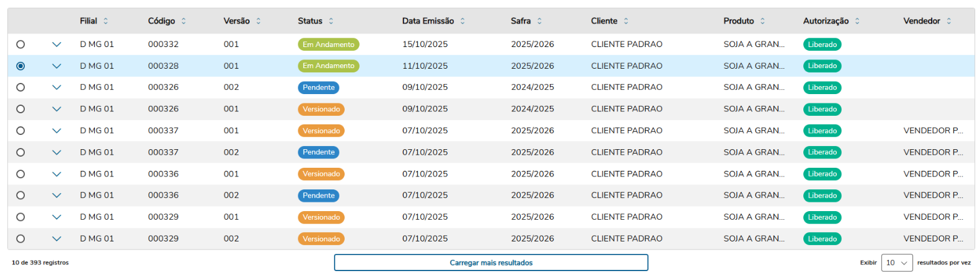Sort by Versão using its arrows
The image size is (980, 273).
(x=258, y=21)
